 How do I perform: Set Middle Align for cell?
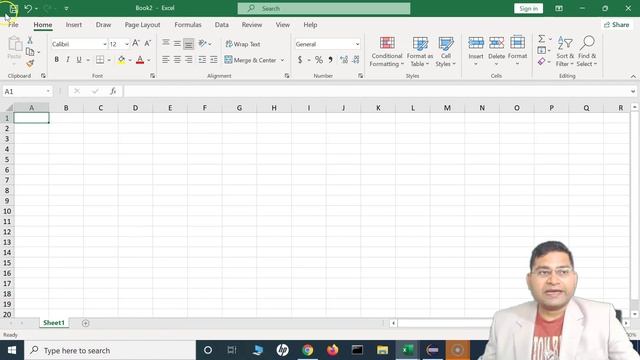(177, 43)
